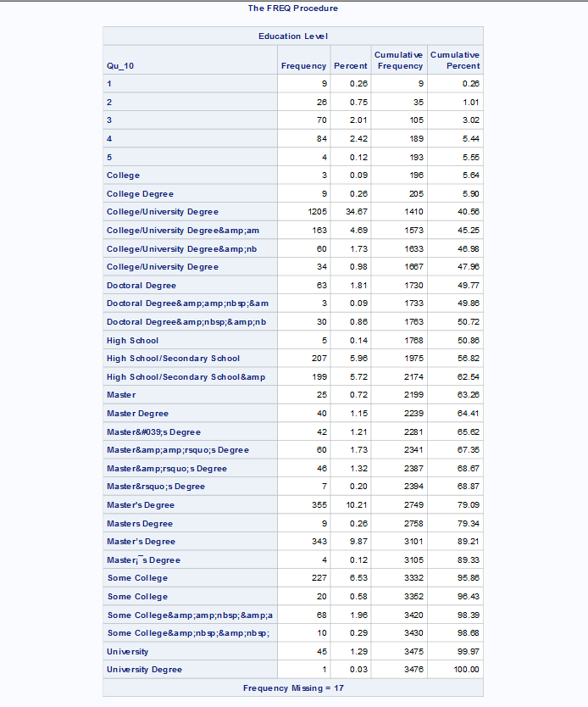
Task: Select percent value 34.67
Action: (x=357, y=212)
